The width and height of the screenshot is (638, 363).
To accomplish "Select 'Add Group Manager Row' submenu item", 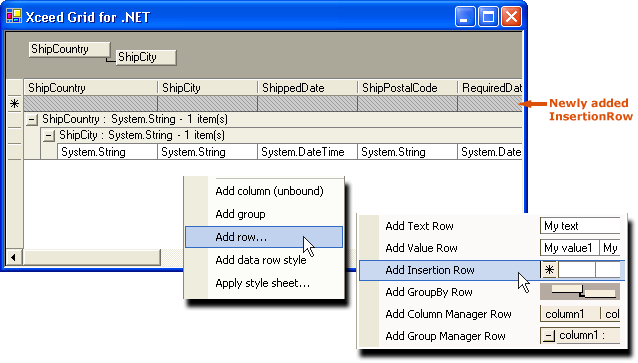I will pyautogui.click(x=445, y=336).
